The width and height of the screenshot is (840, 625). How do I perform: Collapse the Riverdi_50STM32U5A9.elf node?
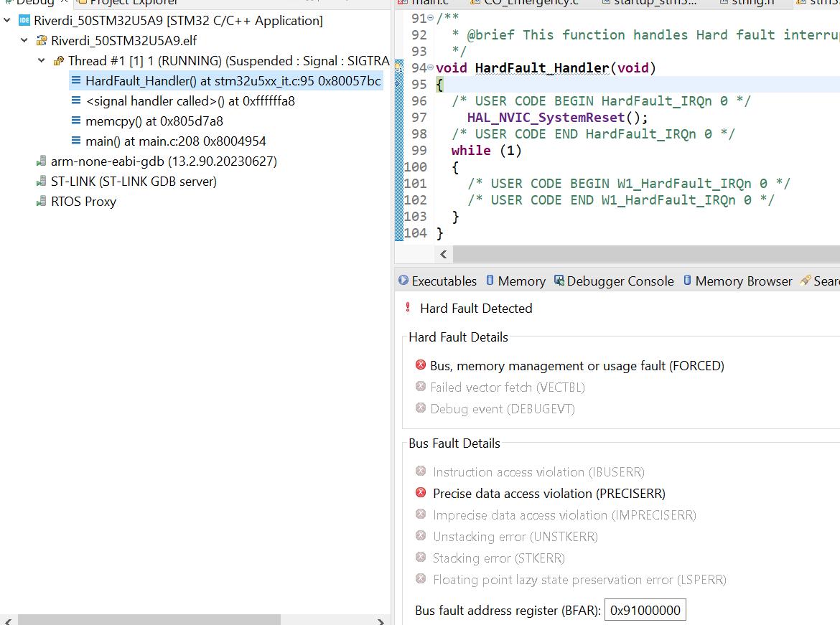24,40
